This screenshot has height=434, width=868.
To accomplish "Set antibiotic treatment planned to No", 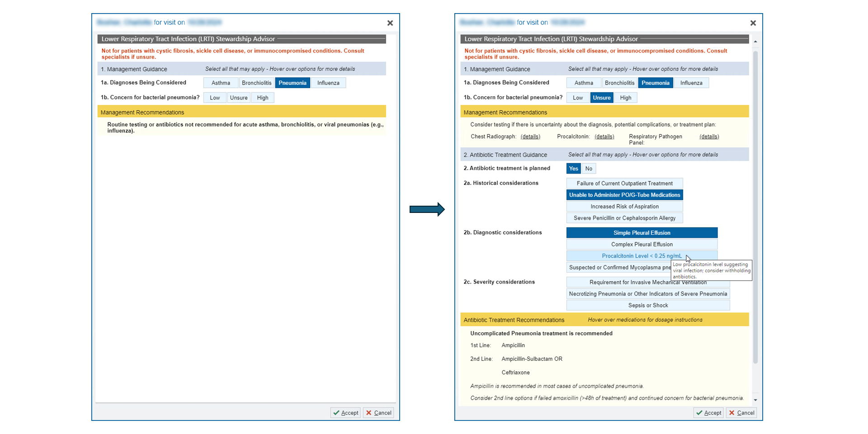I will pyautogui.click(x=589, y=169).
